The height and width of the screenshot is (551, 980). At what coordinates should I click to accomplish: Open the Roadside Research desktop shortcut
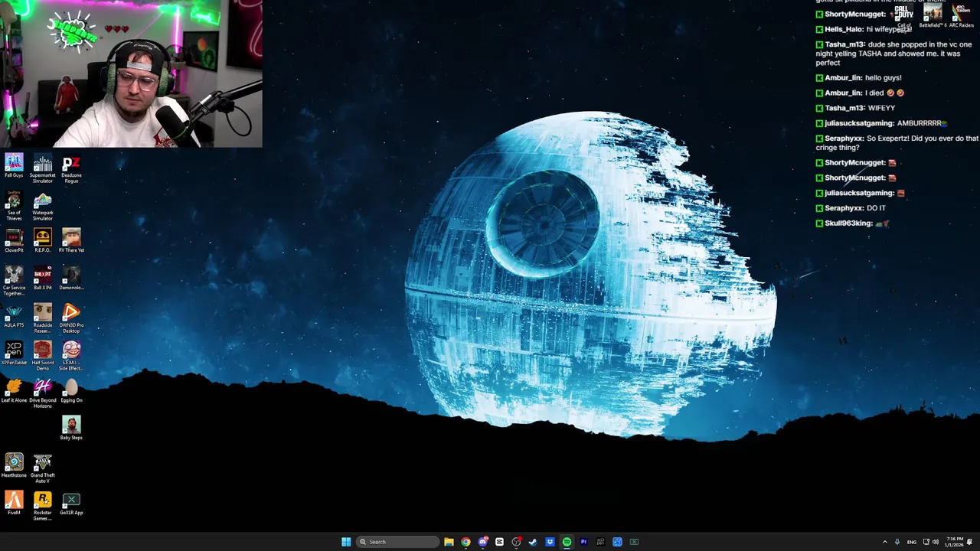click(x=43, y=318)
